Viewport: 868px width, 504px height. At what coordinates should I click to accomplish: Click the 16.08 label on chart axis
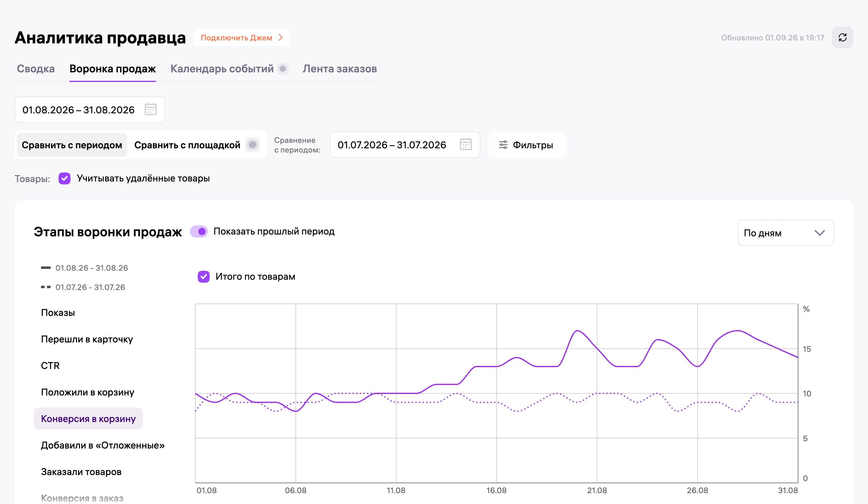click(496, 490)
